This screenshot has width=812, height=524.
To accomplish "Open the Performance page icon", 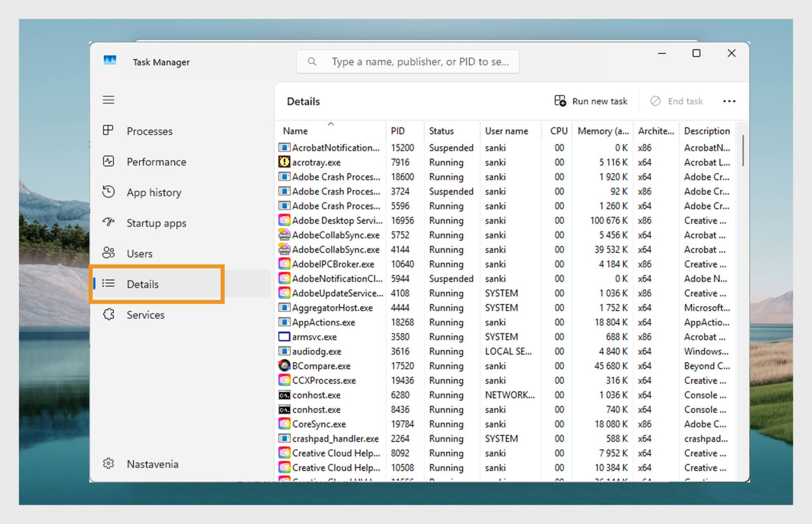I will tap(108, 161).
